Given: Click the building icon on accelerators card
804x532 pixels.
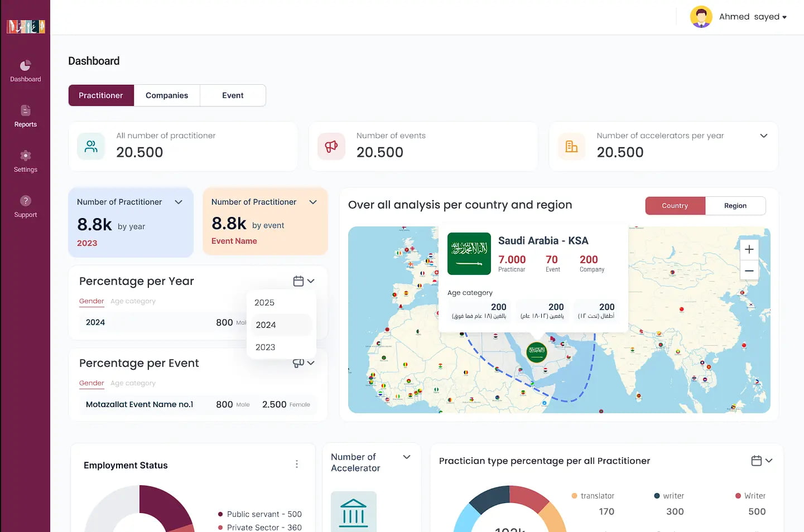Looking at the screenshot, I should [571, 146].
